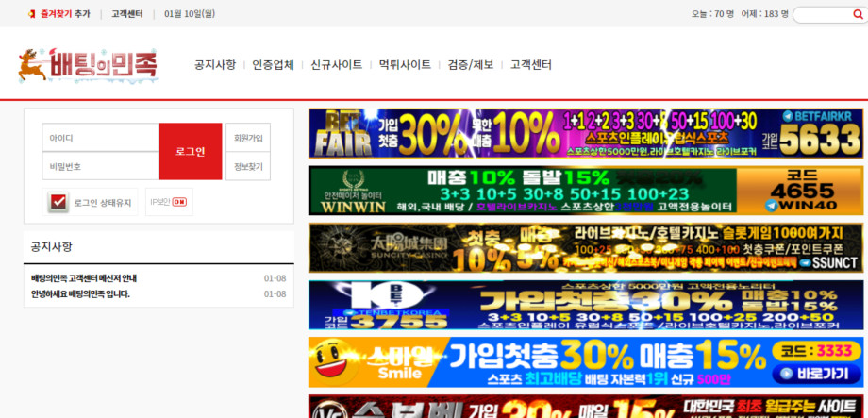Click the 01월 10일(월) date text
The height and width of the screenshot is (418, 868).
coord(190,14)
